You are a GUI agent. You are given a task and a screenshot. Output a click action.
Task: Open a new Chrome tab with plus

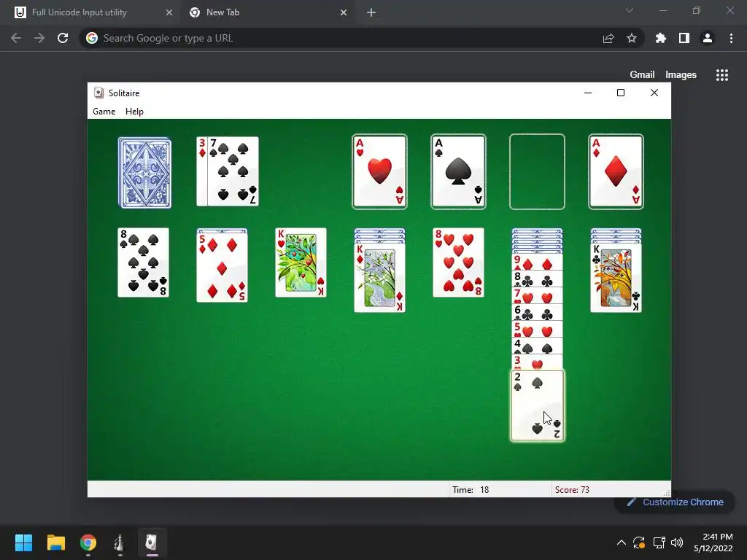coord(371,12)
